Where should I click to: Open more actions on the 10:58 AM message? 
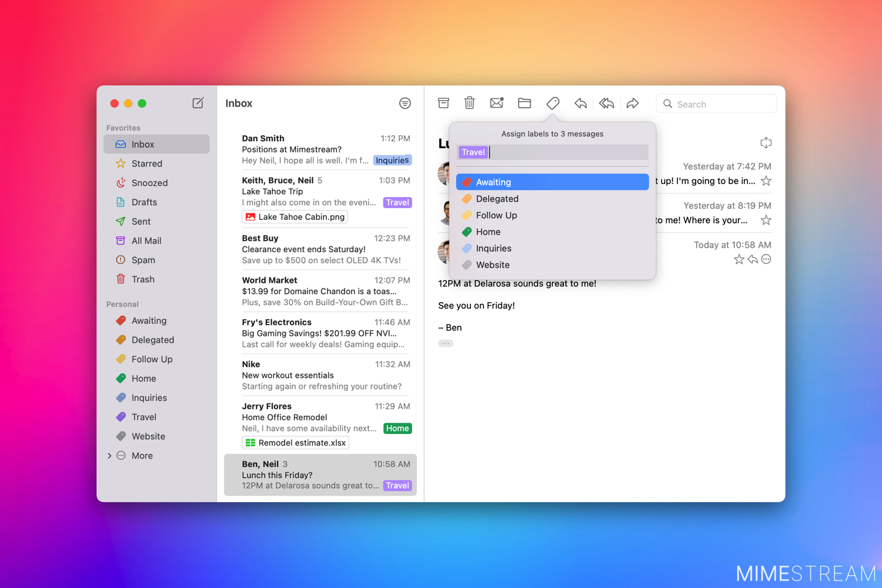click(x=766, y=259)
